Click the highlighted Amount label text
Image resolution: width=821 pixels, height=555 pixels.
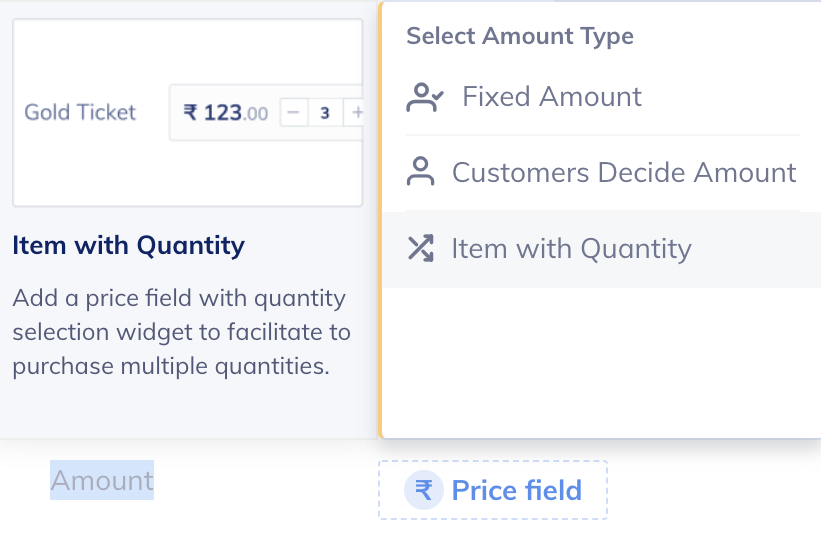102,480
